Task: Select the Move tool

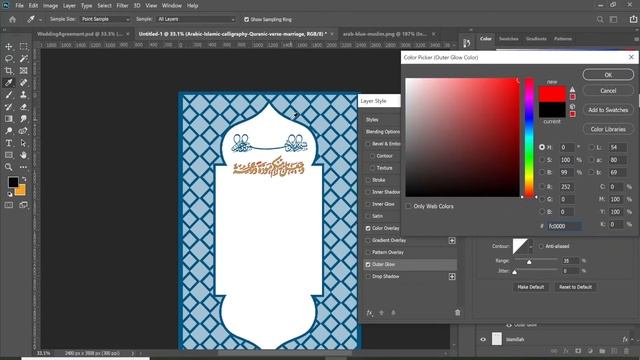Action: (9, 47)
